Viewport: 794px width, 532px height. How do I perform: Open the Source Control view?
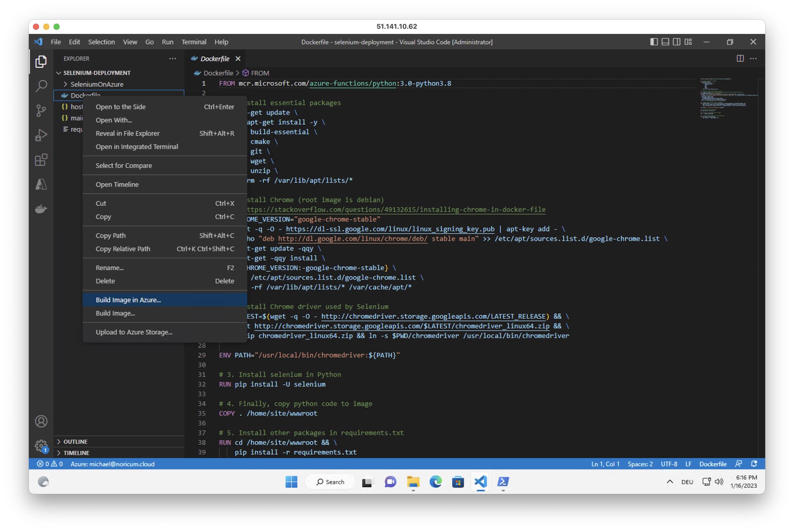pos(41,110)
